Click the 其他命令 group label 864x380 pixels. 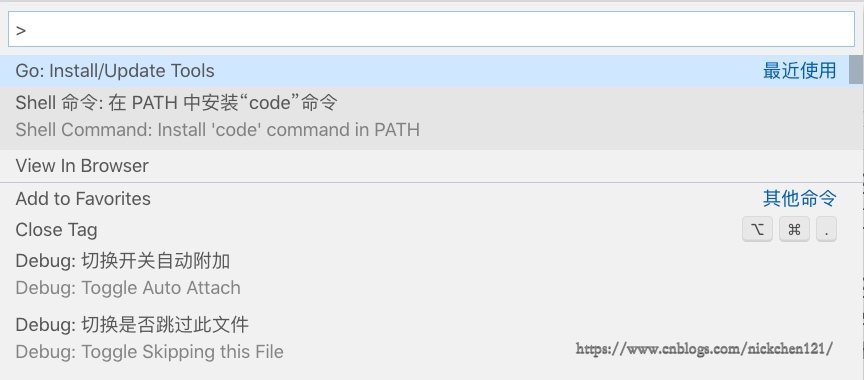(x=800, y=198)
